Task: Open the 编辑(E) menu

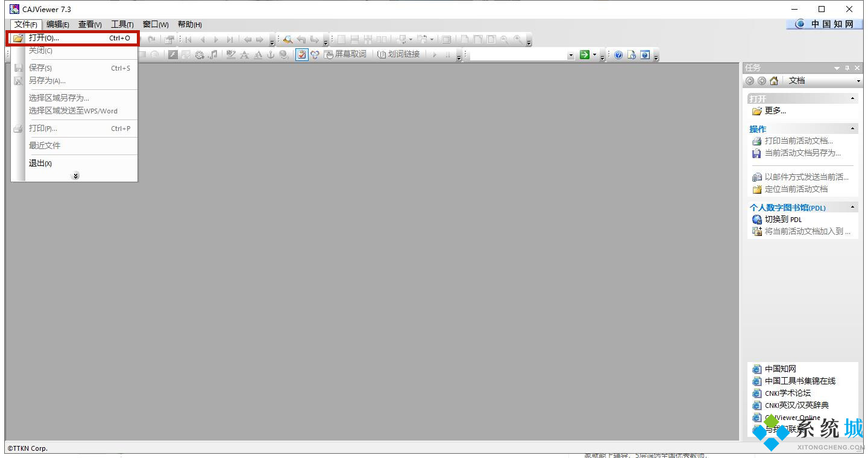Action: coord(58,25)
